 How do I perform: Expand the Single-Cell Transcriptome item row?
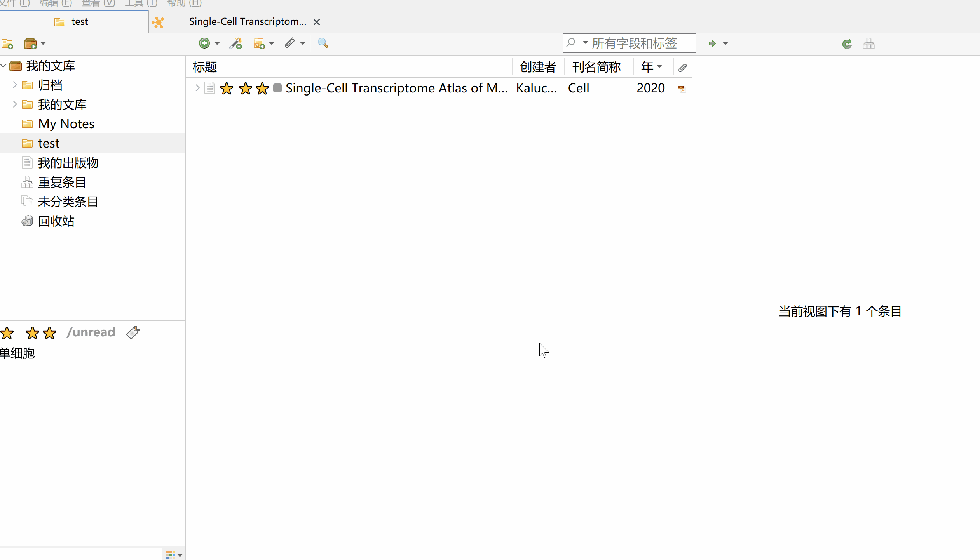[197, 88]
